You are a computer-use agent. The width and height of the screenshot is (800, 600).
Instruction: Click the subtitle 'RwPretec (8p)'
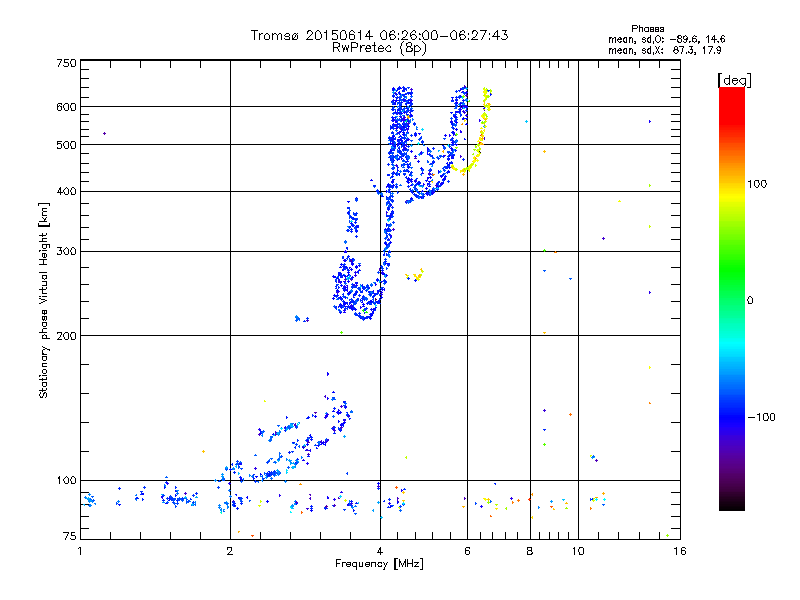(379, 48)
